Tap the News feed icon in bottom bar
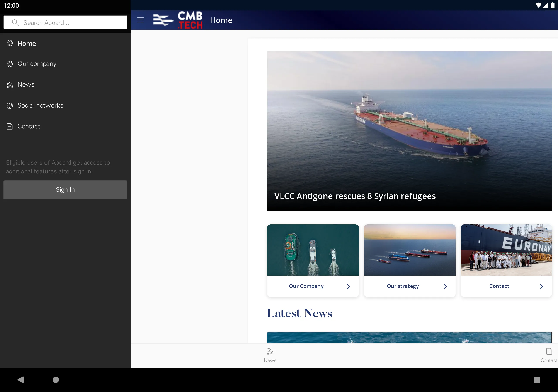 (270, 351)
